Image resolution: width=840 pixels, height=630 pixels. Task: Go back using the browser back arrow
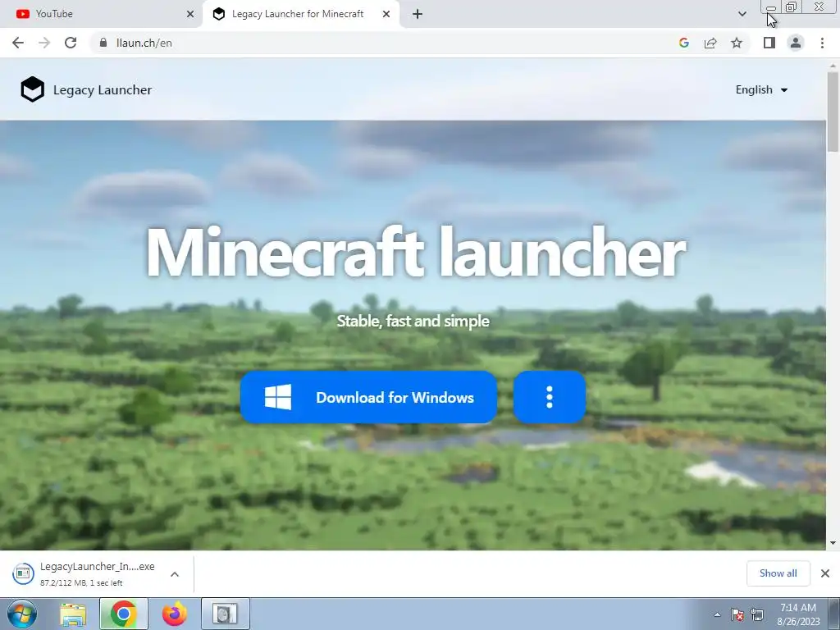coord(18,43)
